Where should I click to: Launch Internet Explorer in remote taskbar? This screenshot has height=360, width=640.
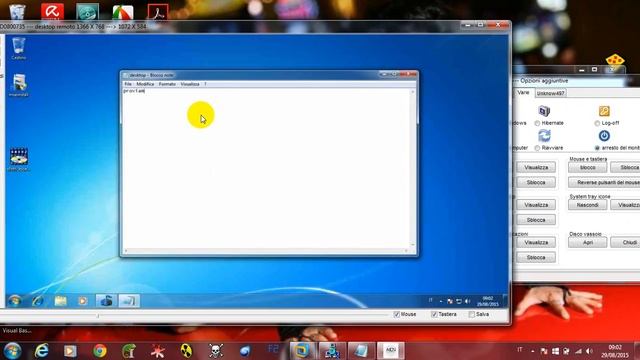click(38, 301)
